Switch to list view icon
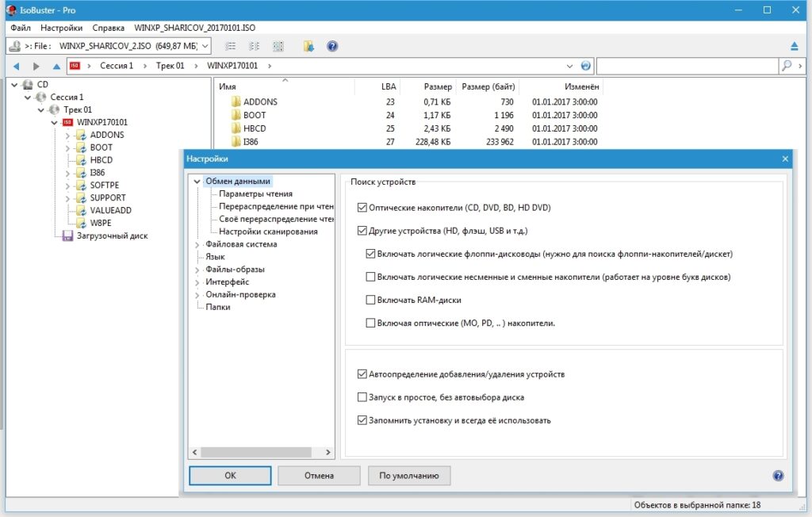The width and height of the screenshot is (812, 517). click(231, 47)
